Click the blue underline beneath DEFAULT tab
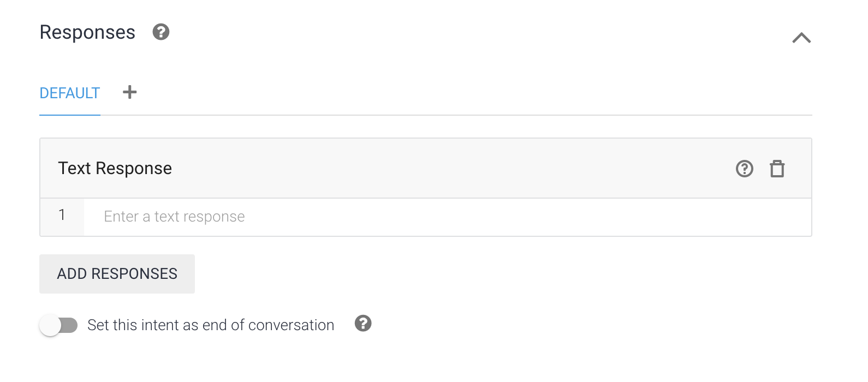 coord(70,115)
